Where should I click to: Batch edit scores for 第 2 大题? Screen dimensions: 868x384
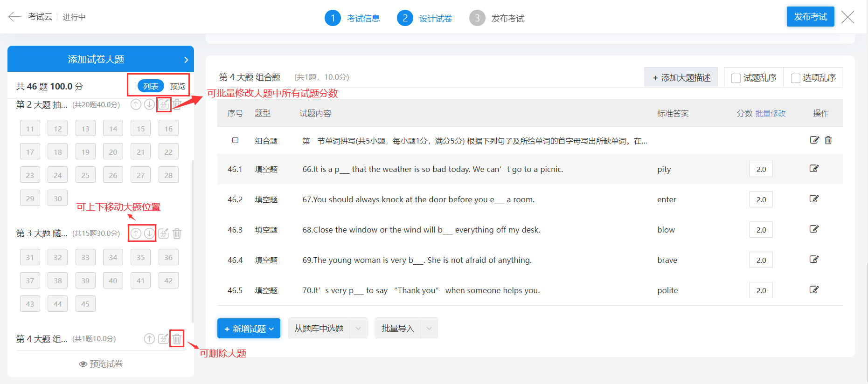click(163, 104)
